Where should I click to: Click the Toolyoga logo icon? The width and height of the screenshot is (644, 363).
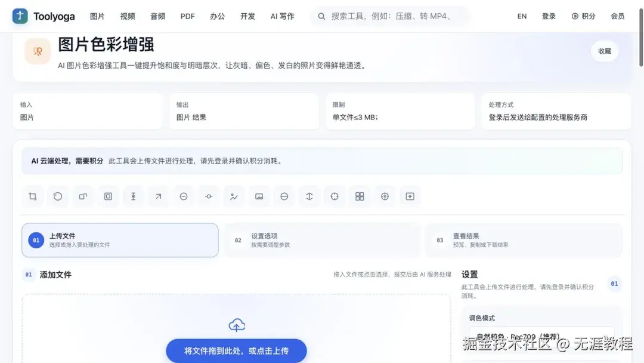[x=20, y=16]
